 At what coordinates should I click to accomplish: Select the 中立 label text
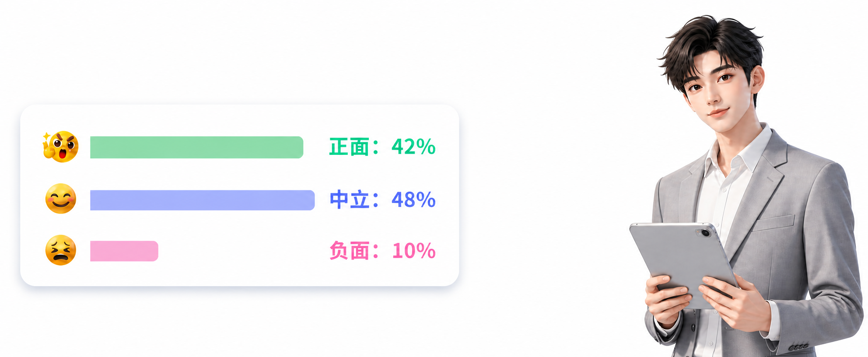click(x=349, y=199)
